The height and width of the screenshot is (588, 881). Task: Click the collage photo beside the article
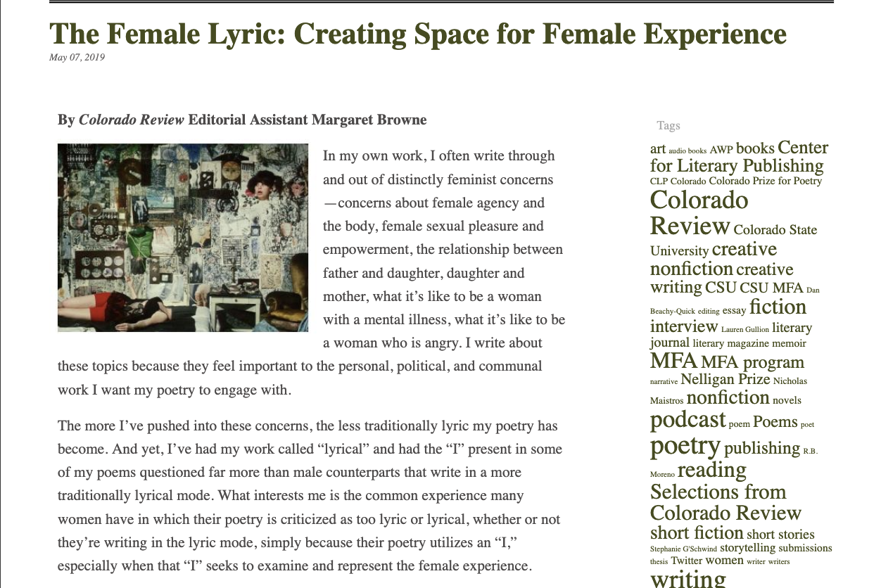coord(183,238)
